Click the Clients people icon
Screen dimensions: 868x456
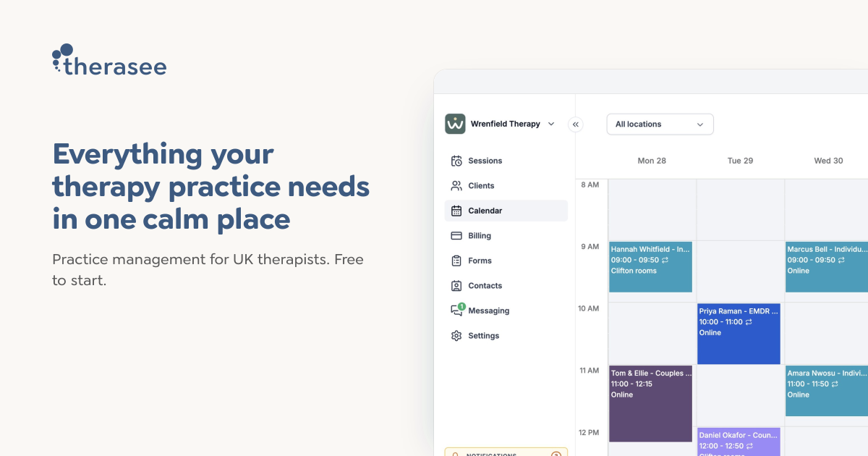tap(456, 186)
